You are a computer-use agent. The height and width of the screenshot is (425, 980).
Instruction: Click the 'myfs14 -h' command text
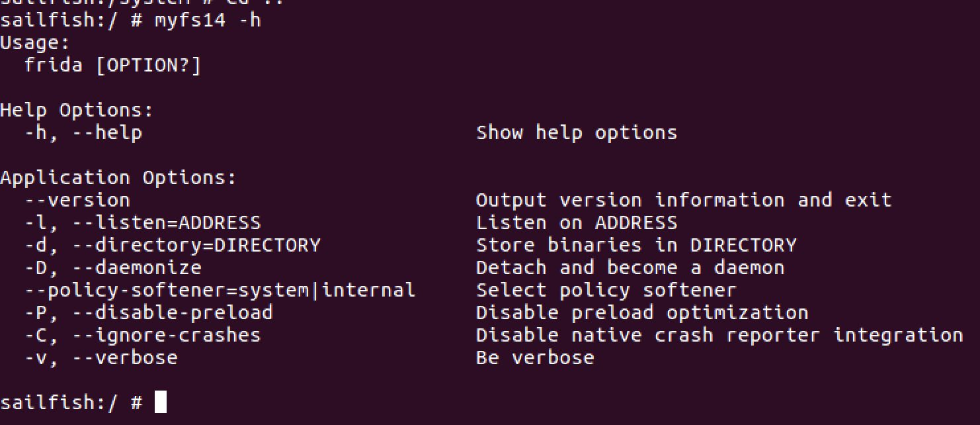208,21
